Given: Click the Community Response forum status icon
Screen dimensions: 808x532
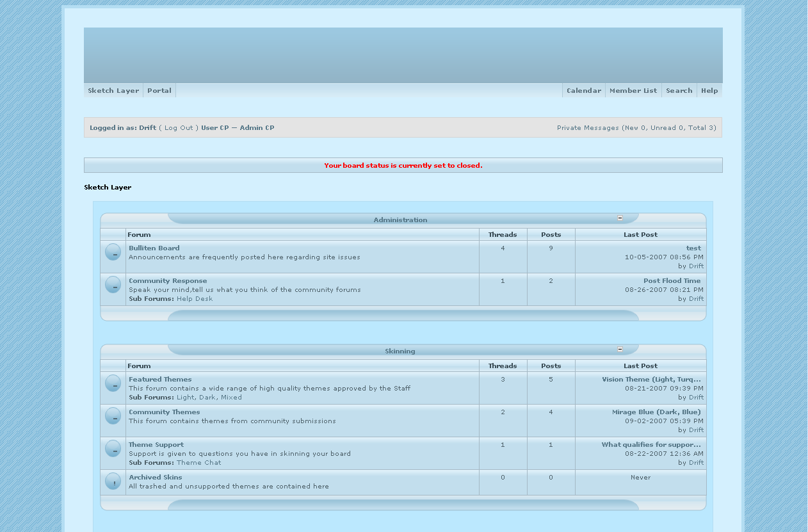Looking at the screenshot, I should tap(113, 285).
